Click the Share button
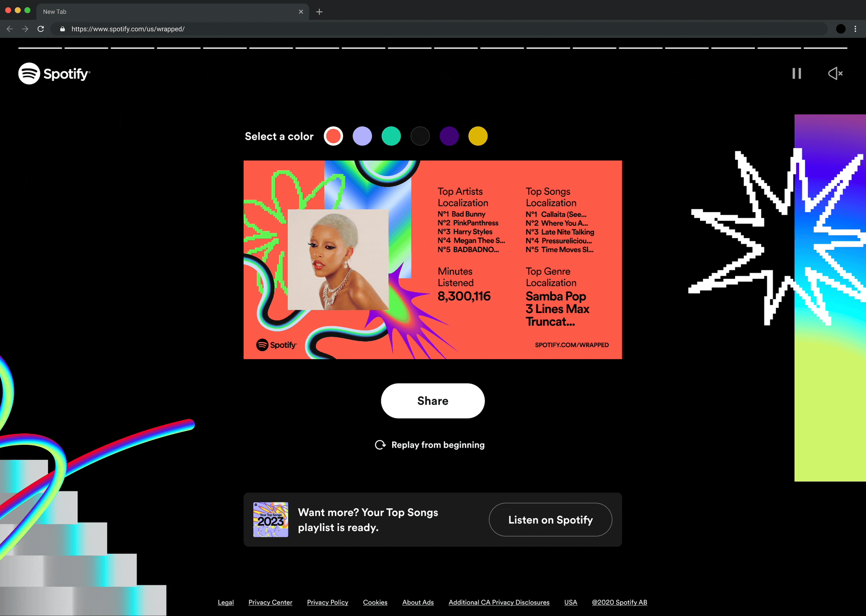Image resolution: width=866 pixels, height=616 pixels. (x=433, y=401)
